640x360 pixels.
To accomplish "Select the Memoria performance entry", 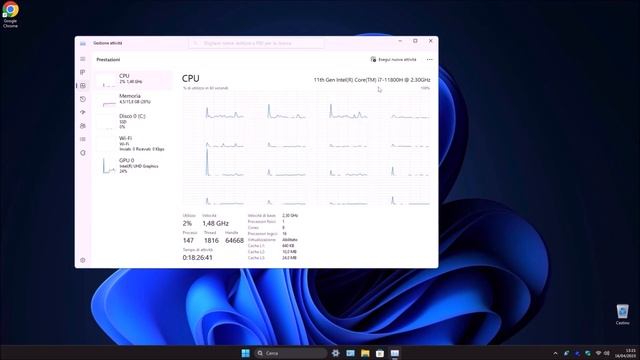I will point(133,99).
